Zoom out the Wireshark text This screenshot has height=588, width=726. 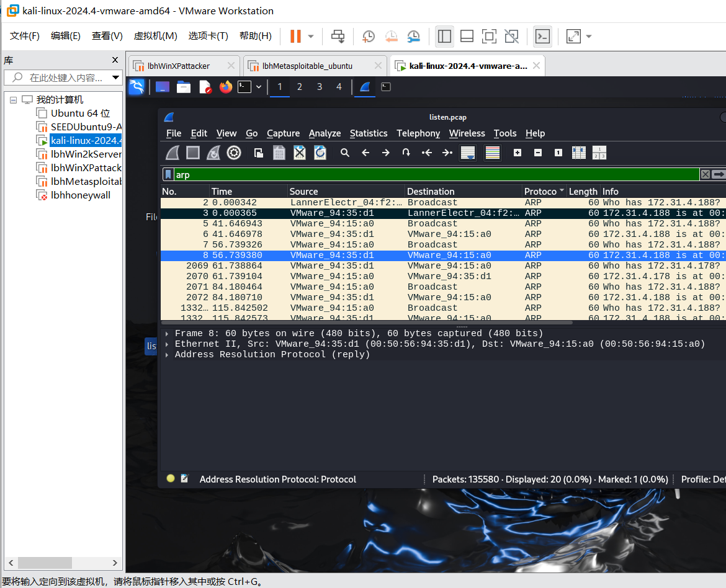538,153
